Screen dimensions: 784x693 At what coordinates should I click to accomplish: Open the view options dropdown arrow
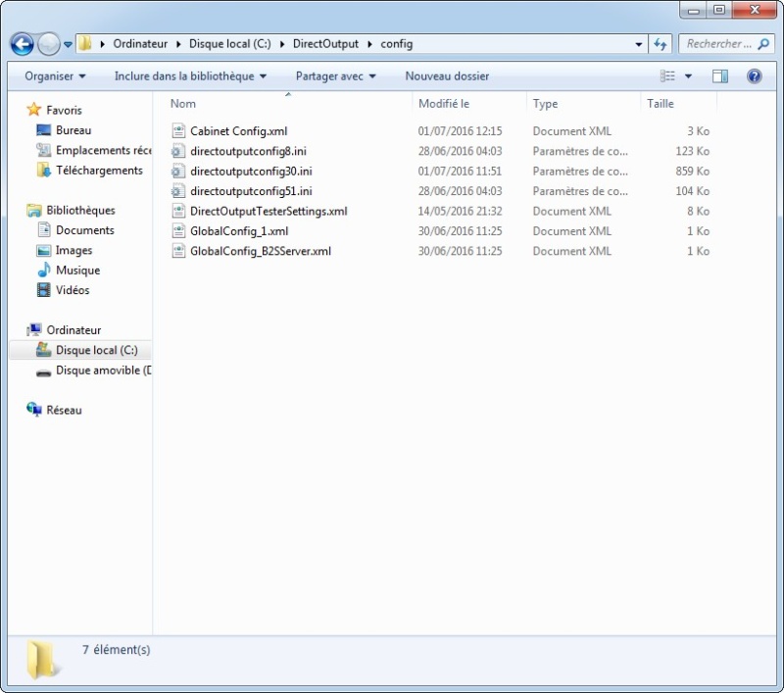tap(688, 76)
